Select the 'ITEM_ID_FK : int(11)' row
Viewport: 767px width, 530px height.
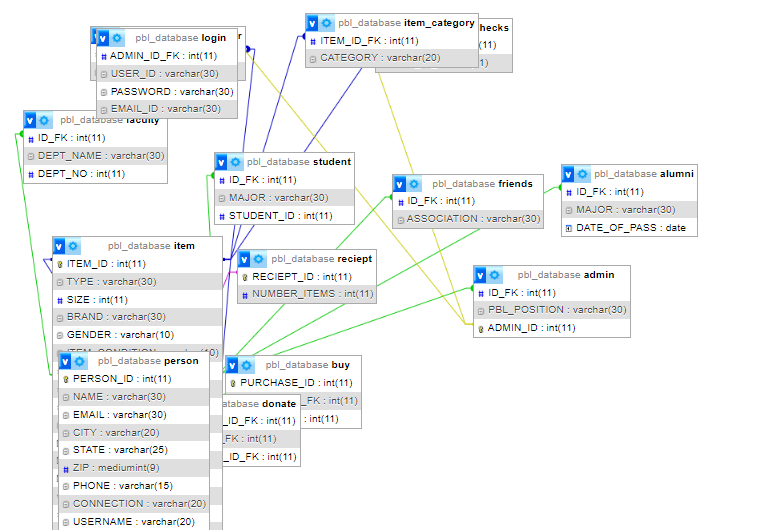tap(392, 41)
